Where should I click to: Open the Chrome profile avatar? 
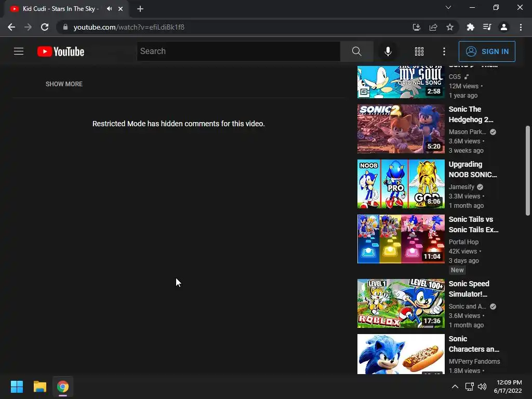[x=504, y=27]
